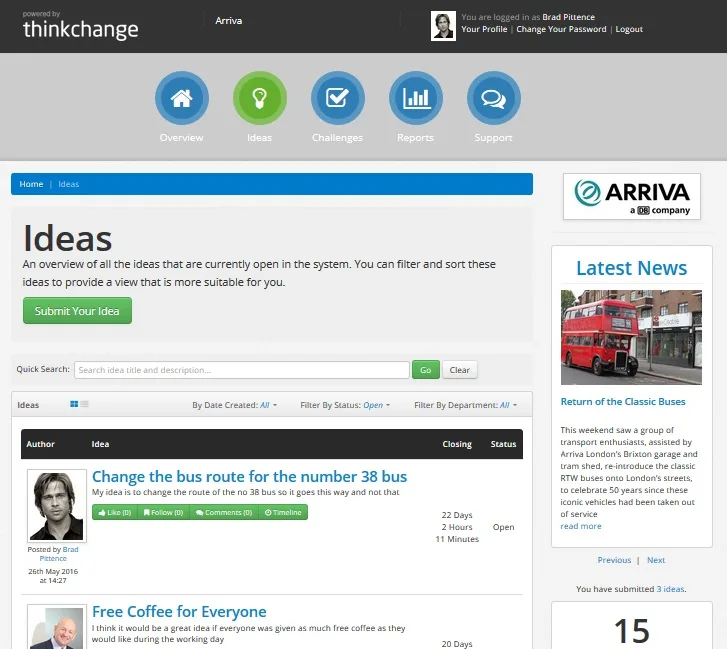The width and height of the screenshot is (727, 649).
Task: Click the Closing column header
Action: 457,444
